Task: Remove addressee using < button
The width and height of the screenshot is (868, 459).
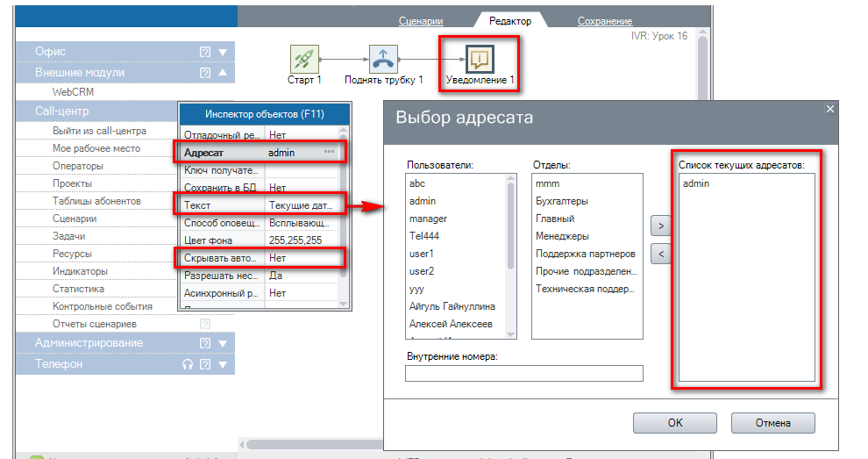Action: coord(660,254)
